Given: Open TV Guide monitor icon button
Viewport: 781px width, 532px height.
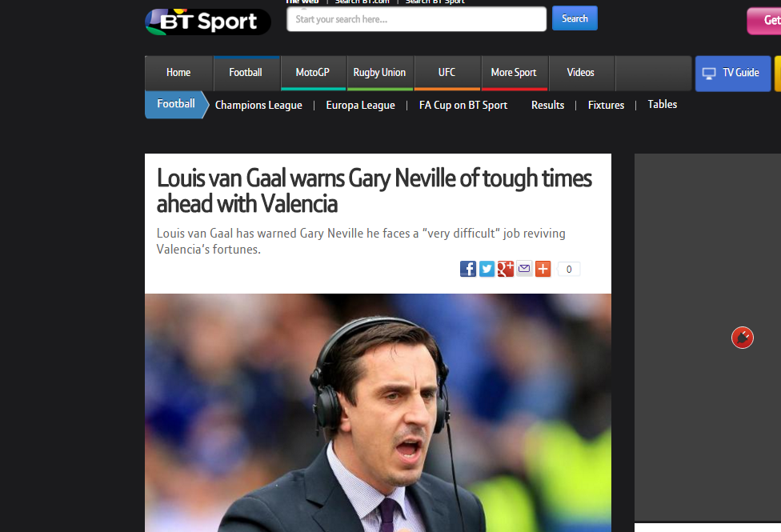Looking at the screenshot, I should tap(733, 74).
